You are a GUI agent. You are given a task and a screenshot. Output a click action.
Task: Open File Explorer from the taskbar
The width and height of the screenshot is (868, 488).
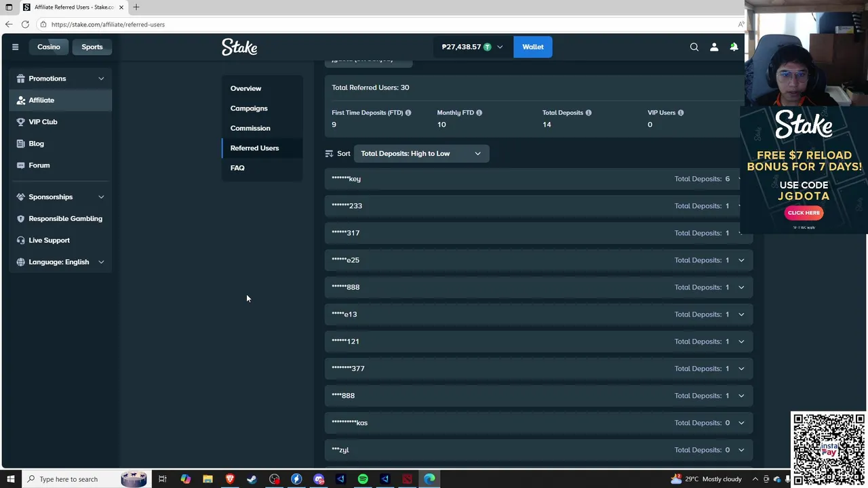208,479
